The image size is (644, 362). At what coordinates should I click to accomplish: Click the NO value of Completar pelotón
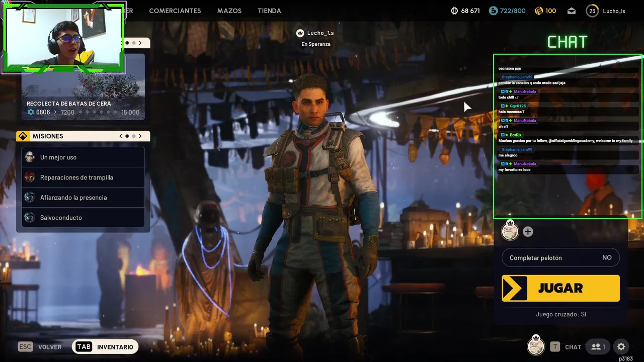click(607, 257)
